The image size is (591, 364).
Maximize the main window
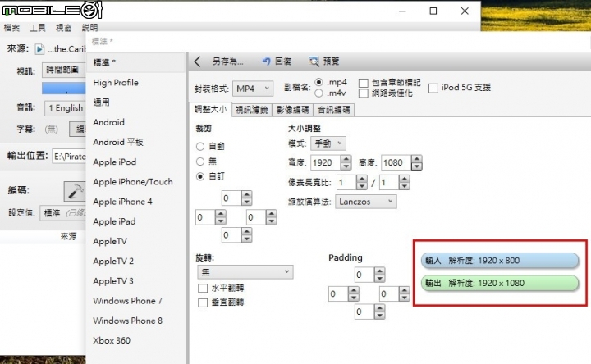[433, 11]
